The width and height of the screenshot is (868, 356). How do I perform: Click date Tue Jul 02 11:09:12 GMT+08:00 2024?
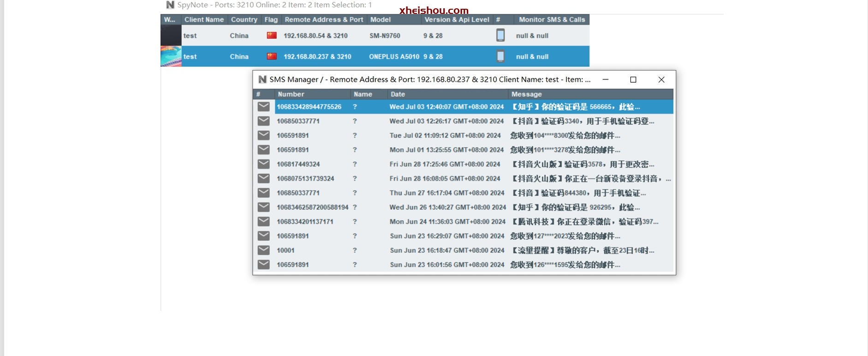pyautogui.click(x=445, y=135)
